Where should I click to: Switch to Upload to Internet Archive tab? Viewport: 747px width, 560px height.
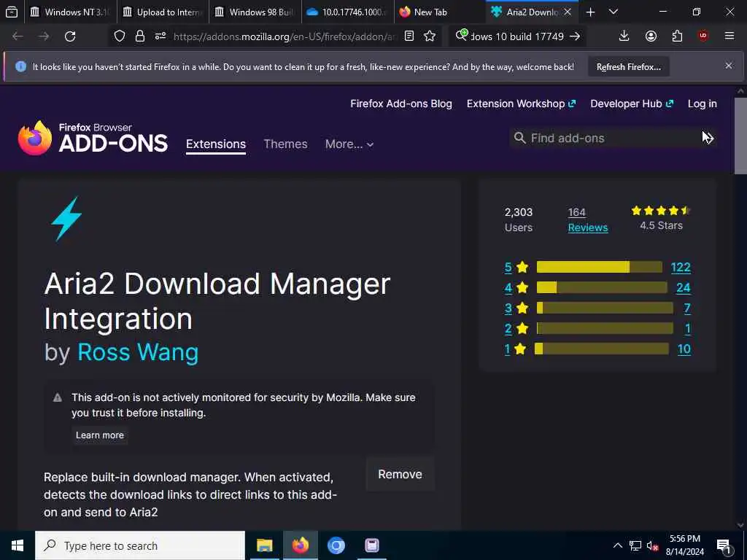(163, 12)
